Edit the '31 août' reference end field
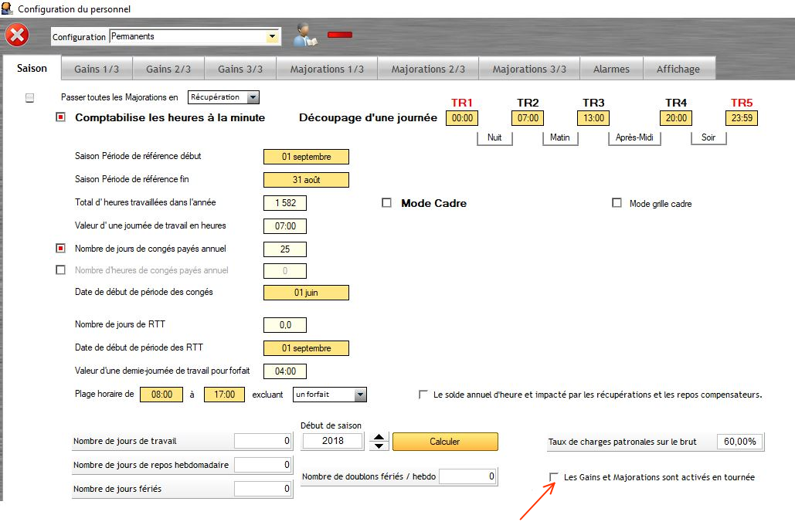This screenshot has width=795, height=532. (x=306, y=180)
